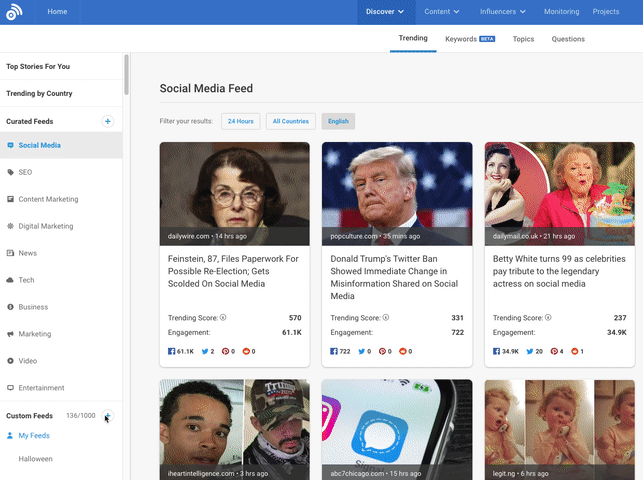
Task: Click Facebook share count on Trump article
Action: 343,351
